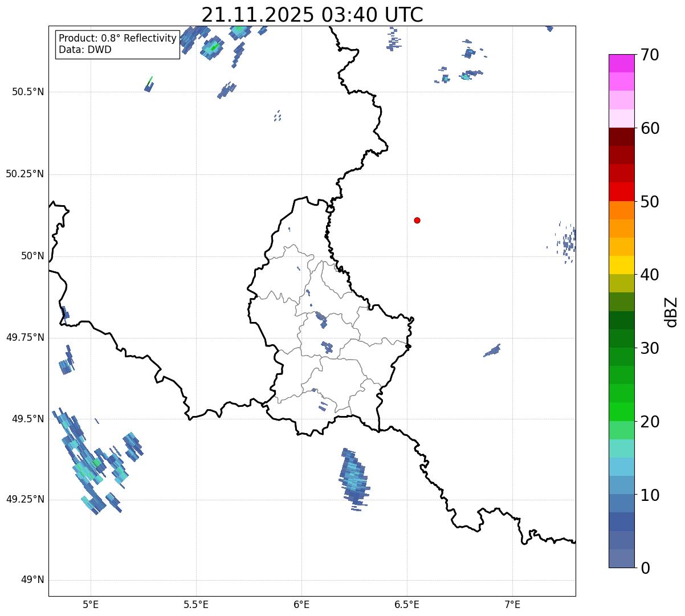
Task: Click the title "21.11.2025 03:40 UTC"
Action: point(312,15)
